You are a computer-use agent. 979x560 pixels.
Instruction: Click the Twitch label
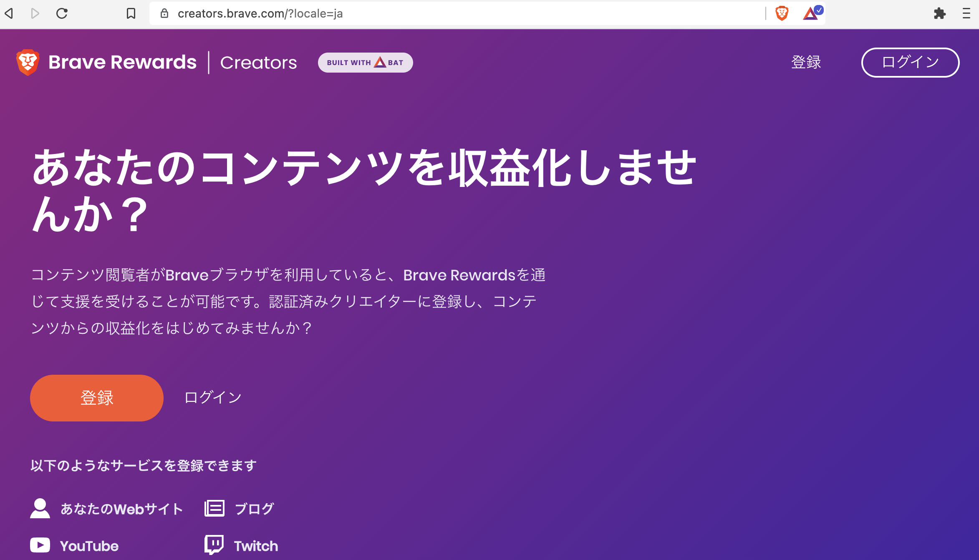tap(256, 546)
